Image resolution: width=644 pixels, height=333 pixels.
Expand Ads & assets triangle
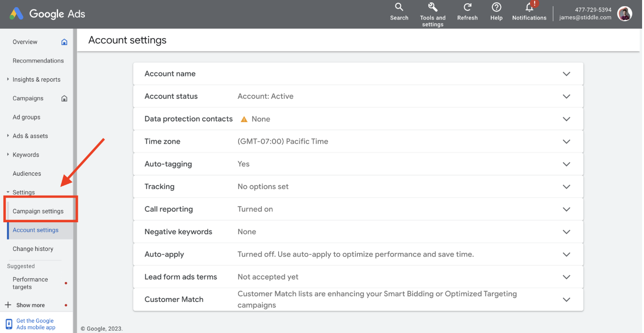pos(8,135)
